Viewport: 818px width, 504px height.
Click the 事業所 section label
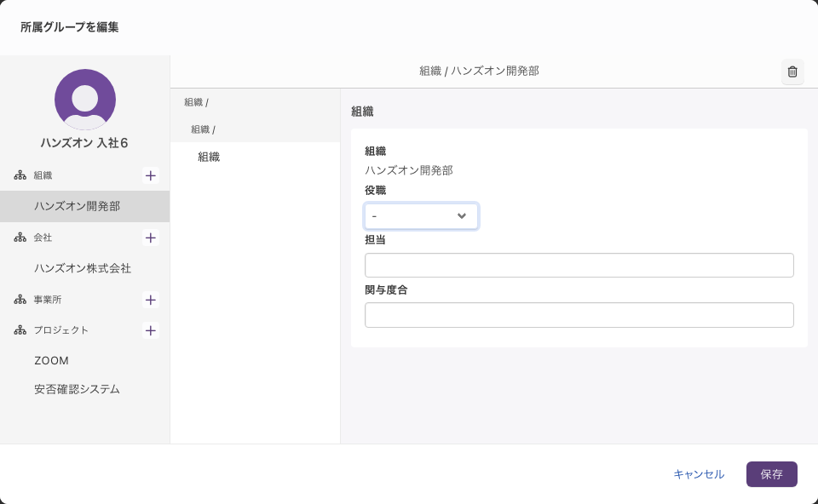tap(48, 300)
